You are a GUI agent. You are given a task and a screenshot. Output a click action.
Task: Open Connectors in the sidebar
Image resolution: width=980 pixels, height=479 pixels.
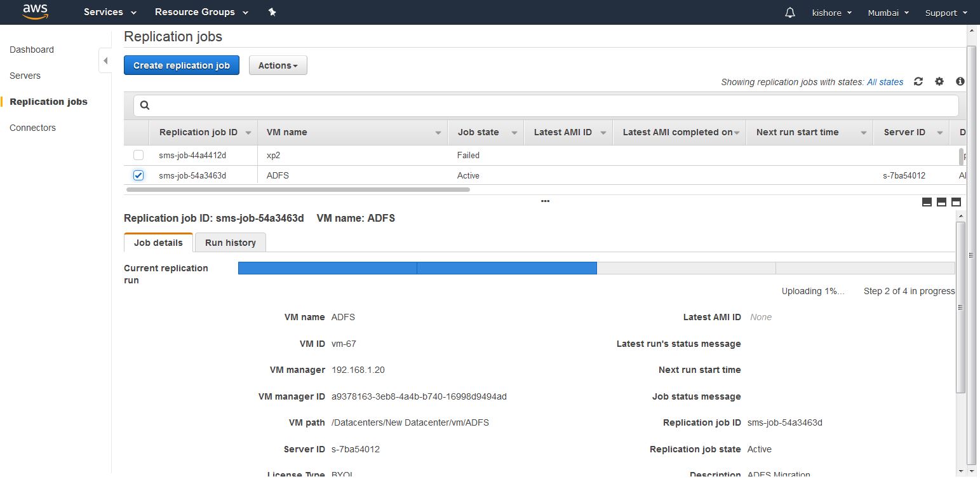click(x=33, y=128)
